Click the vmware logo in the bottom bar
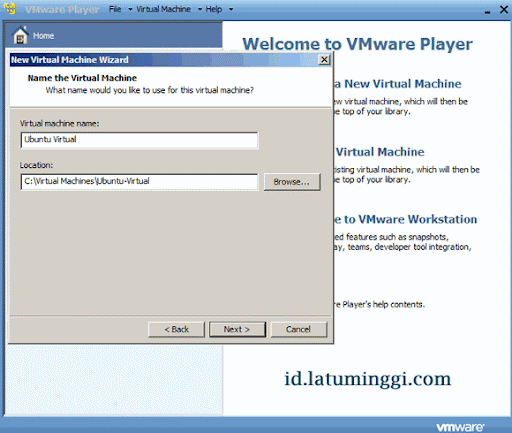 460,427
